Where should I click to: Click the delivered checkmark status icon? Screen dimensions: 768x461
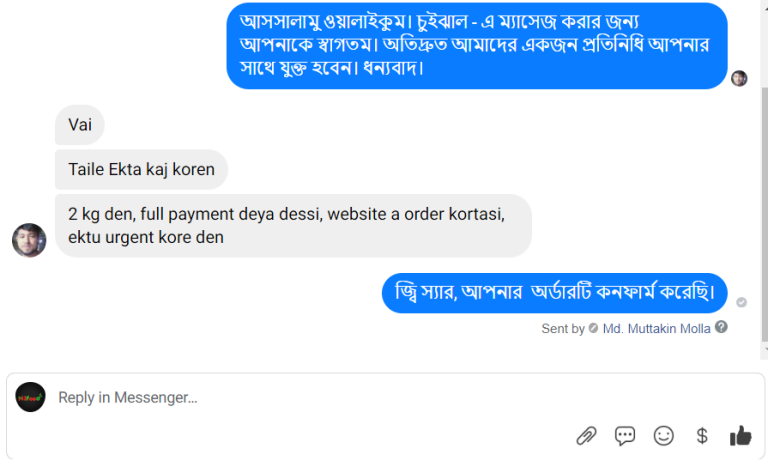click(741, 302)
